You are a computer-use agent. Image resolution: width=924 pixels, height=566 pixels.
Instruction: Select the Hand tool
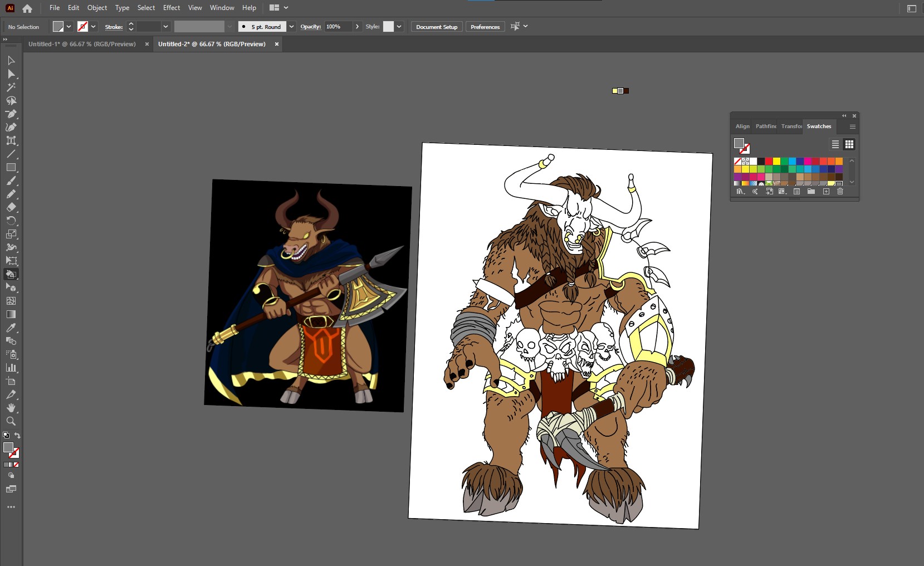point(11,408)
